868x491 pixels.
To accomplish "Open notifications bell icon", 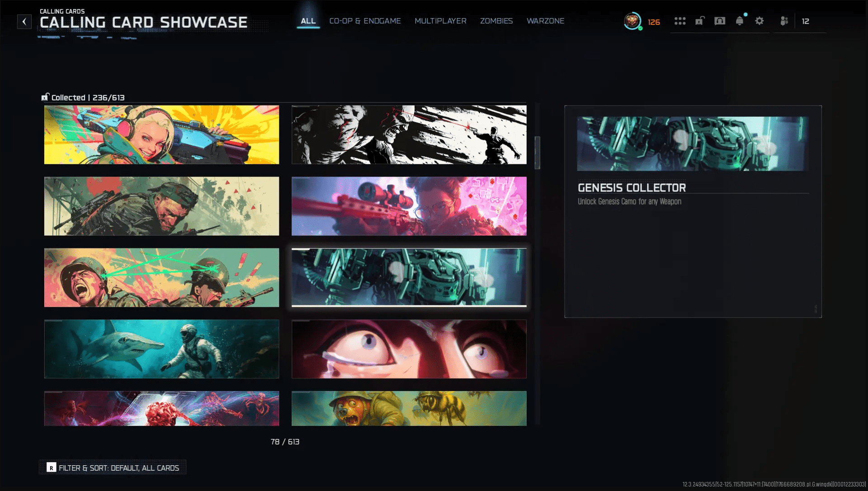I will [x=740, y=21].
